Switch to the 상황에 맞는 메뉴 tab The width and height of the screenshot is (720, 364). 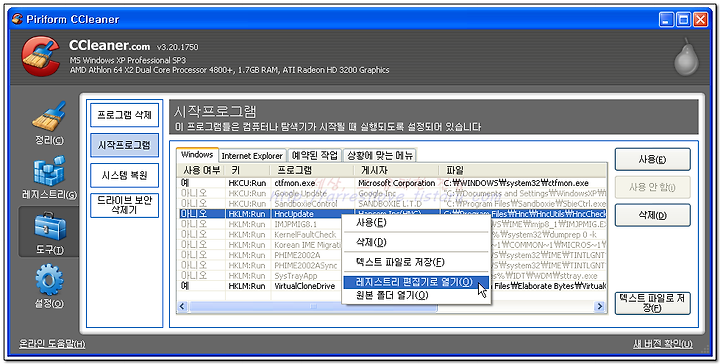point(380,156)
